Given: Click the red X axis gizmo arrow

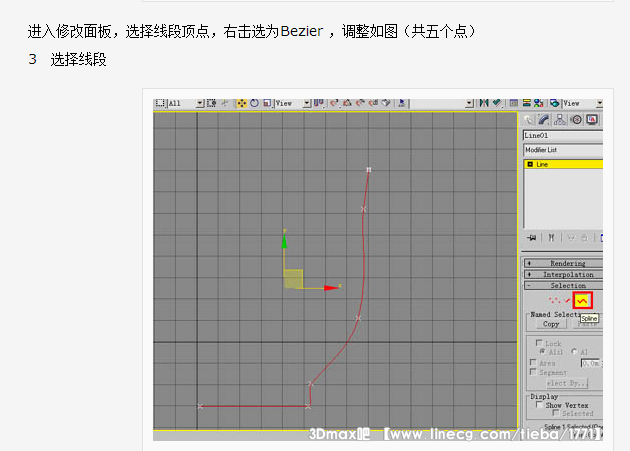Looking at the screenshot, I should pyautogui.click(x=331, y=288).
